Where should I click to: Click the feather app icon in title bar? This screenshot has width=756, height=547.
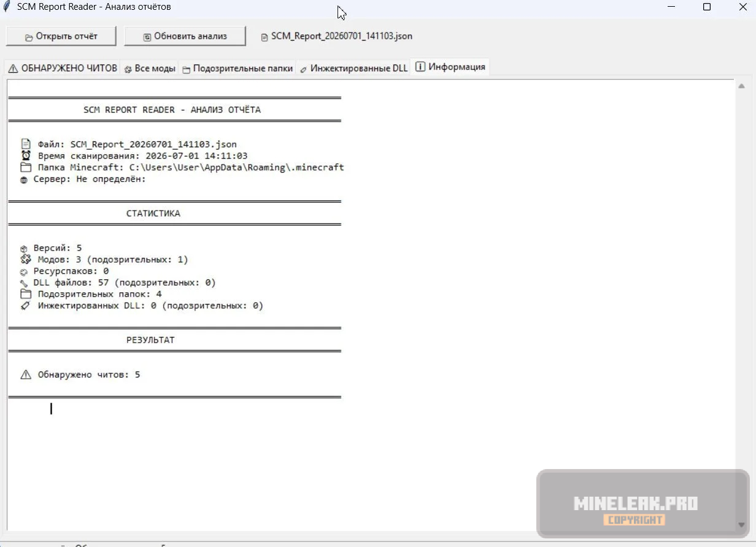coord(7,7)
